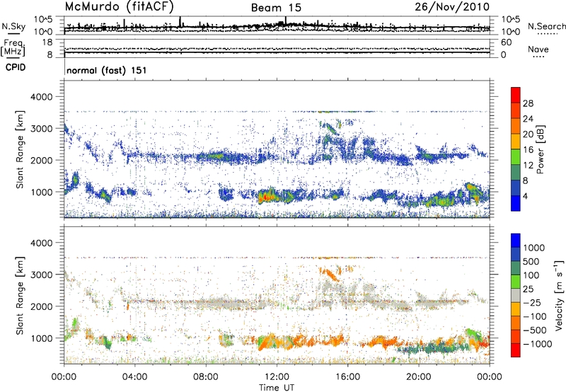The image size is (566, 392).
Task: Pick the yellow-orange segment of power colorbar
Action: tap(516, 141)
